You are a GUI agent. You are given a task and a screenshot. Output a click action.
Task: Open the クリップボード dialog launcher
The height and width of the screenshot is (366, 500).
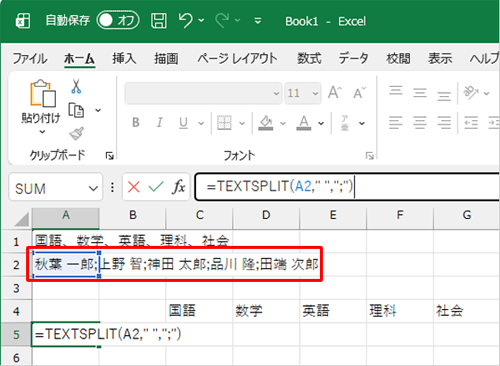click(x=109, y=155)
